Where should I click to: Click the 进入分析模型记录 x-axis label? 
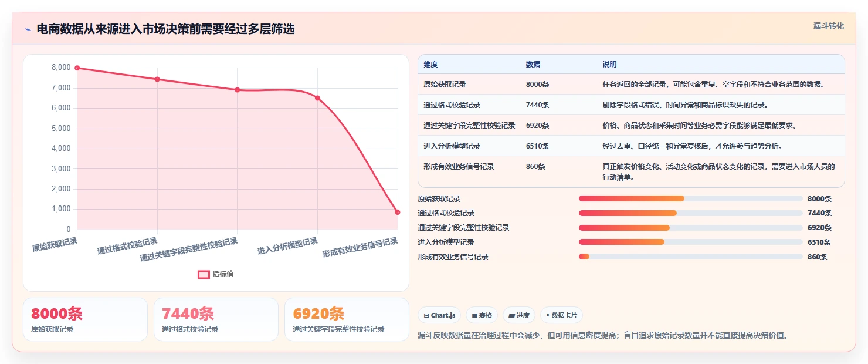[287, 247]
